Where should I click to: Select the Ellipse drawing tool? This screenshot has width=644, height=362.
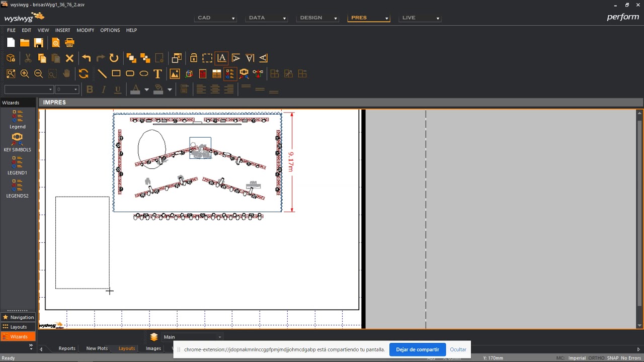click(144, 74)
